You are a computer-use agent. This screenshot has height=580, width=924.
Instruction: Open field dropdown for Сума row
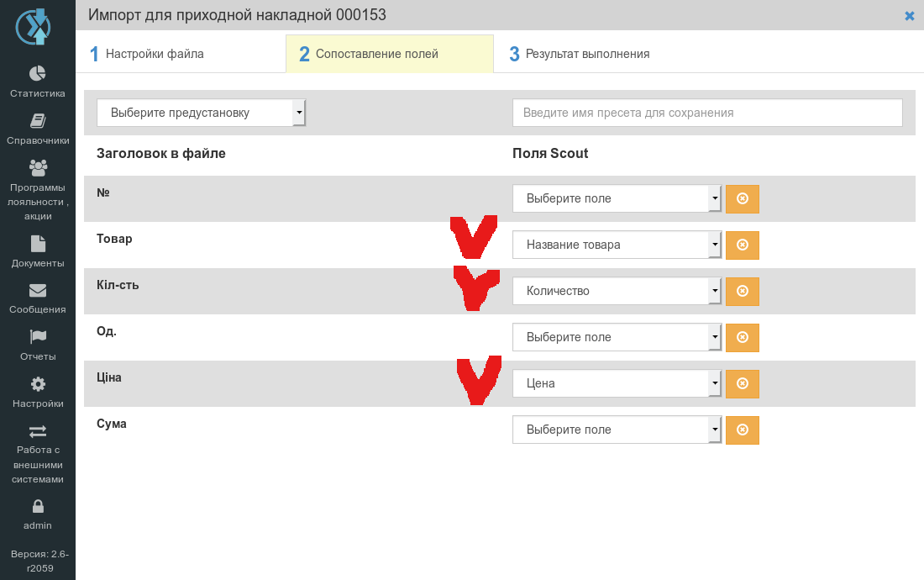point(617,430)
